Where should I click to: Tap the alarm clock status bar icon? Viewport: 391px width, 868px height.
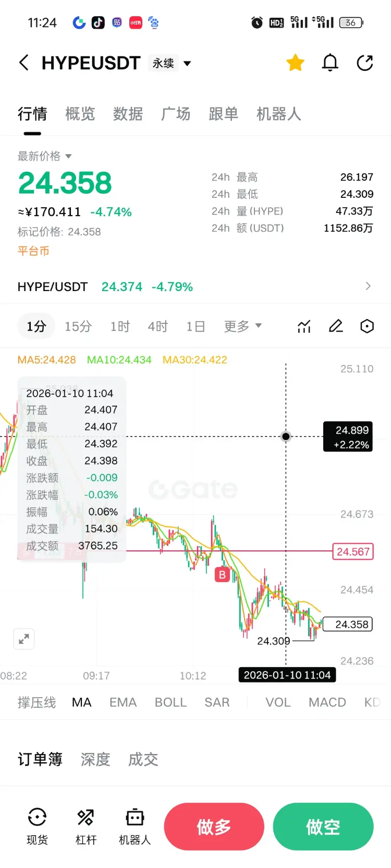point(257,22)
